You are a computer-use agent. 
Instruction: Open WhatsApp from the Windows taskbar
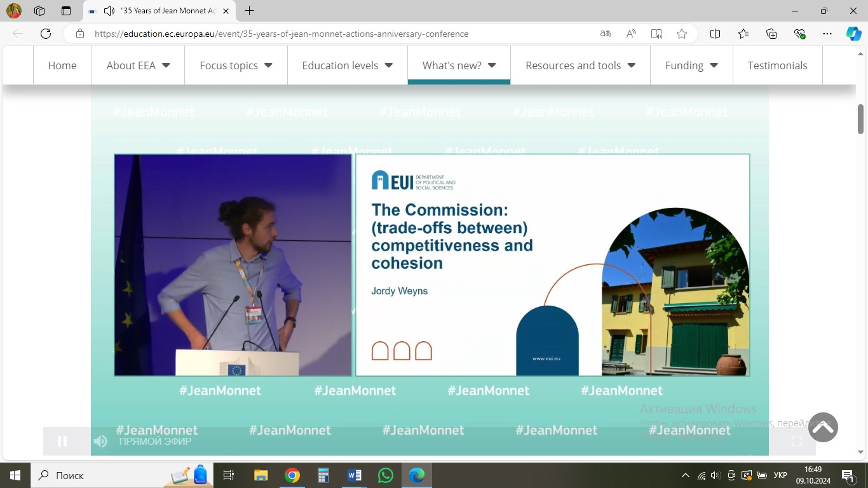[386, 475]
